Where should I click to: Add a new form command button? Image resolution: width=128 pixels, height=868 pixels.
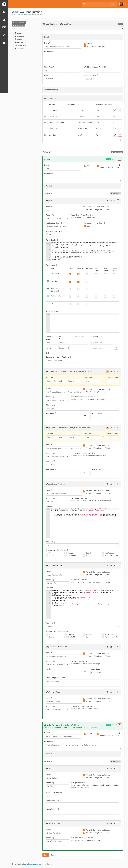coord(48,353)
